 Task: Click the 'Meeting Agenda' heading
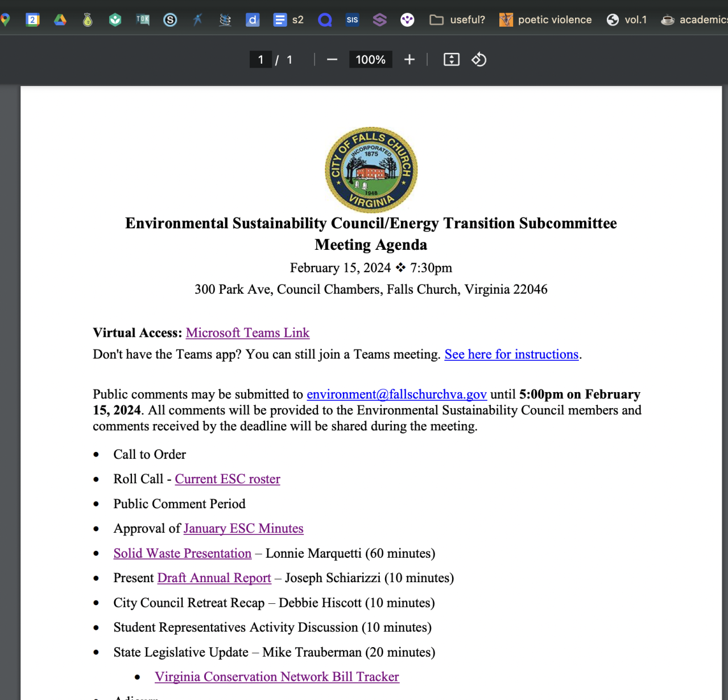pyautogui.click(x=371, y=245)
